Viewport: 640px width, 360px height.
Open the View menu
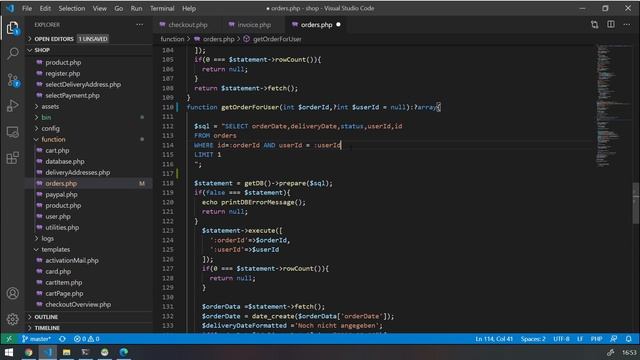tap(99, 8)
